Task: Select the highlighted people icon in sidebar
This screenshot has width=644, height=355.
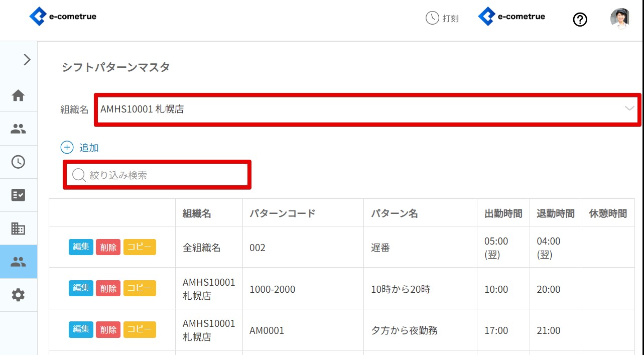Action: (18, 262)
